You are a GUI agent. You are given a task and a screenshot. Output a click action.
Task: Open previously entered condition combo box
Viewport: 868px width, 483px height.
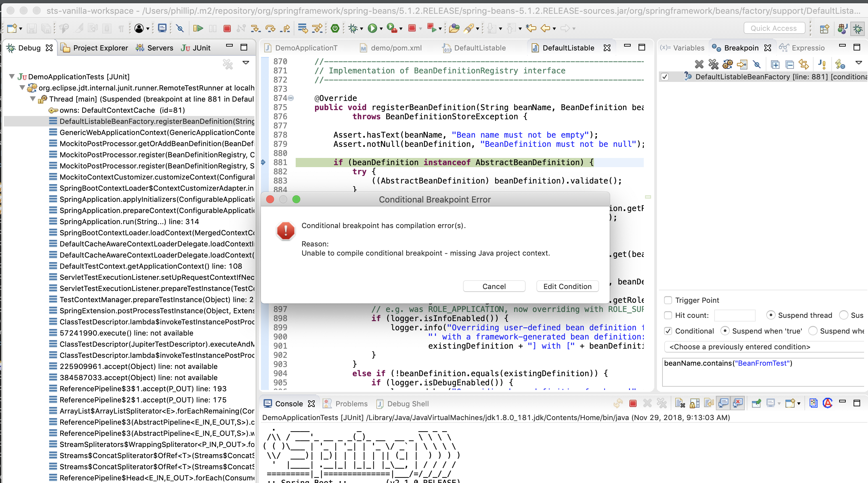point(764,347)
